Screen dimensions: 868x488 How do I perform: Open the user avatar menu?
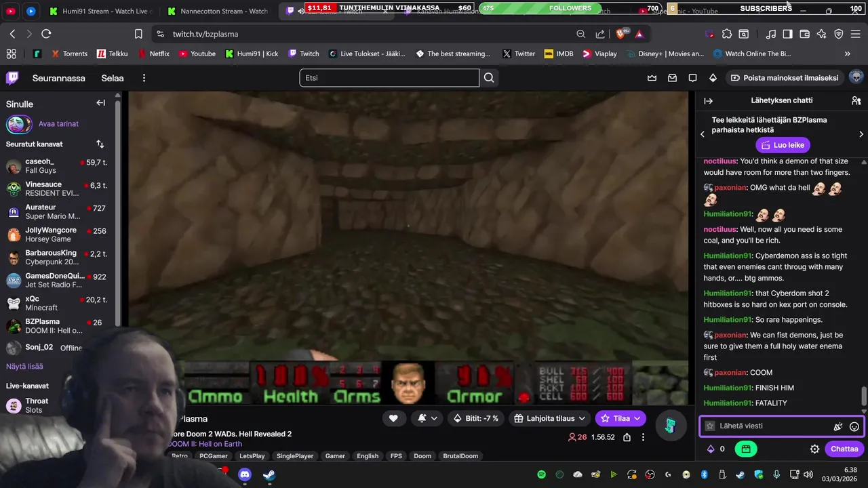(x=856, y=77)
